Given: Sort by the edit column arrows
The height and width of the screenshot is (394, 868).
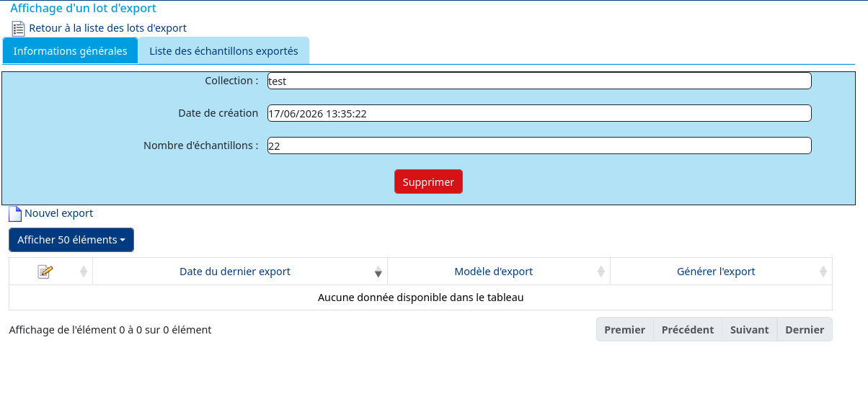Looking at the screenshot, I should [x=84, y=272].
